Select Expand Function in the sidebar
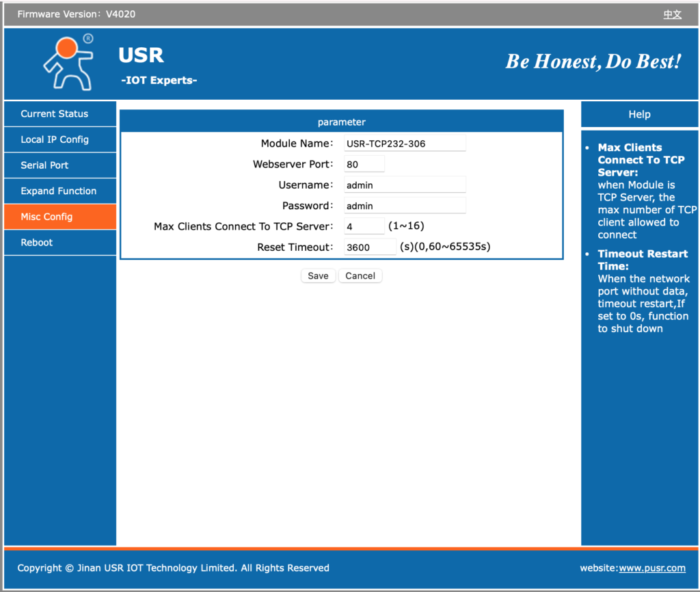 (x=59, y=191)
